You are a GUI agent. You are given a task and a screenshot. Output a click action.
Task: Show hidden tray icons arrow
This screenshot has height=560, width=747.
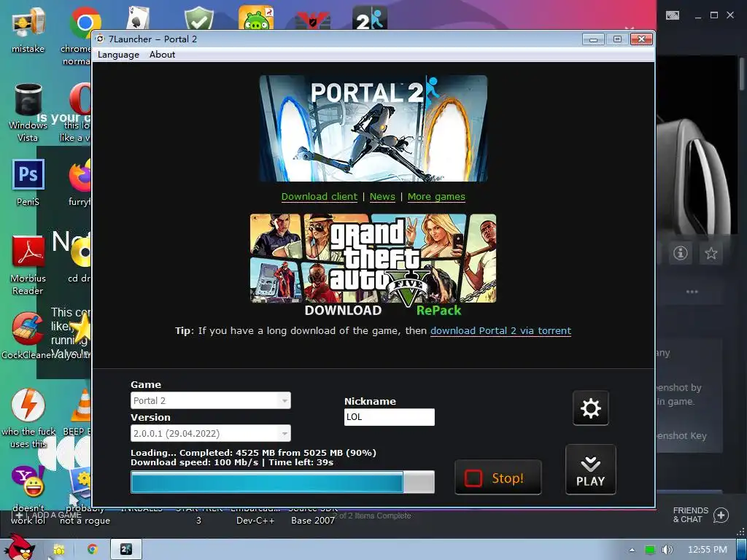pos(632,550)
